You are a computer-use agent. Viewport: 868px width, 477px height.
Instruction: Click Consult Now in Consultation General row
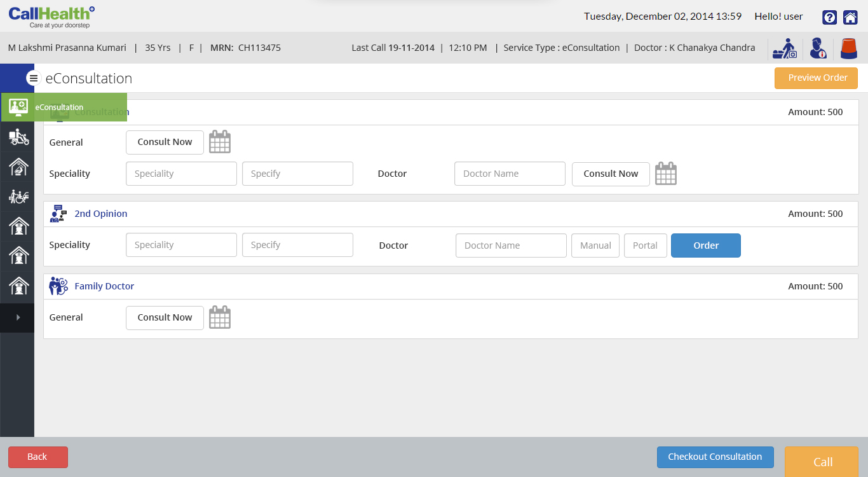pyautogui.click(x=165, y=142)
